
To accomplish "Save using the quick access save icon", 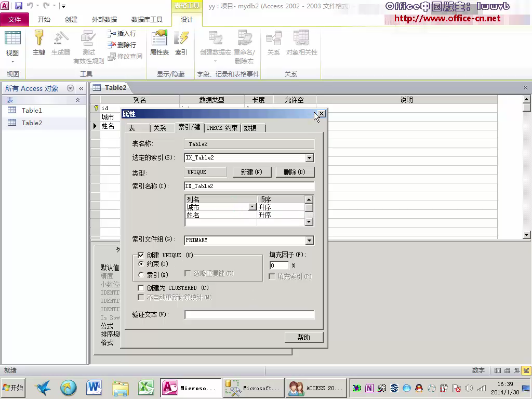I will [18, 6].
